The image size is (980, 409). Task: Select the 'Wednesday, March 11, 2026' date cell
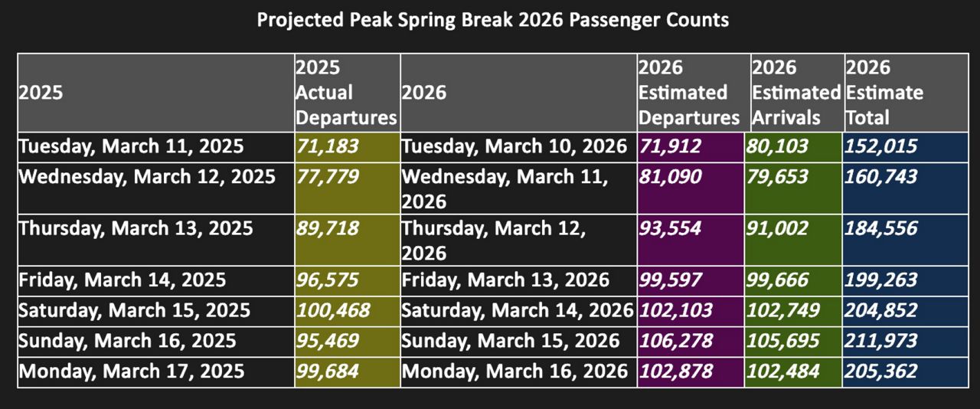tap(505, 188)
